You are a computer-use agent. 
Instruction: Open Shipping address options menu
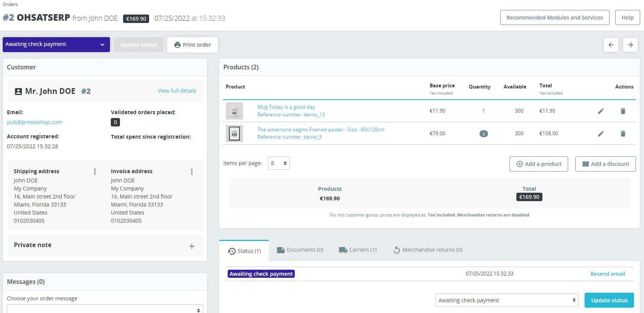point(95,172)
